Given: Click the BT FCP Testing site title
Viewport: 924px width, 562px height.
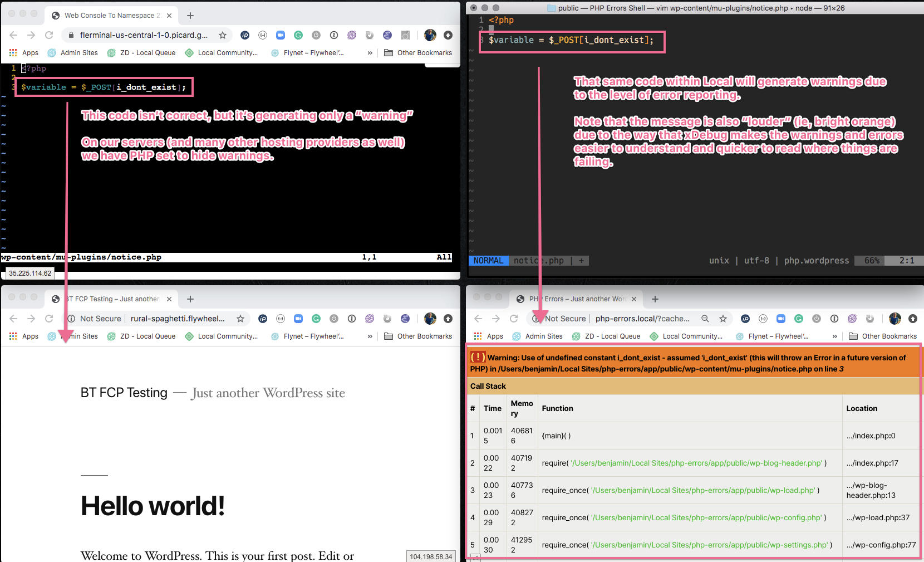Looking at the screenshot, I should pos(124,393).
